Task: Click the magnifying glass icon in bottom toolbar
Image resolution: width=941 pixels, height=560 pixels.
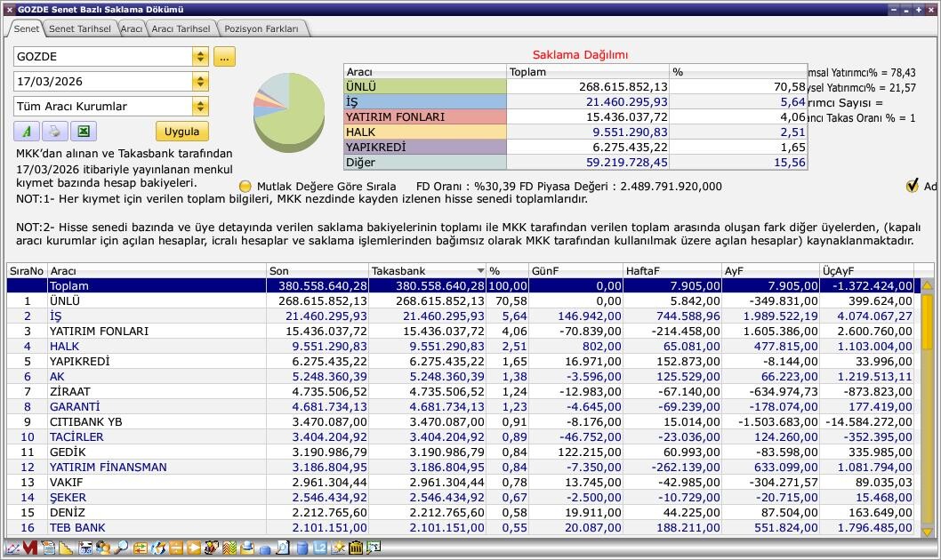Action: (x=121, y=548)
